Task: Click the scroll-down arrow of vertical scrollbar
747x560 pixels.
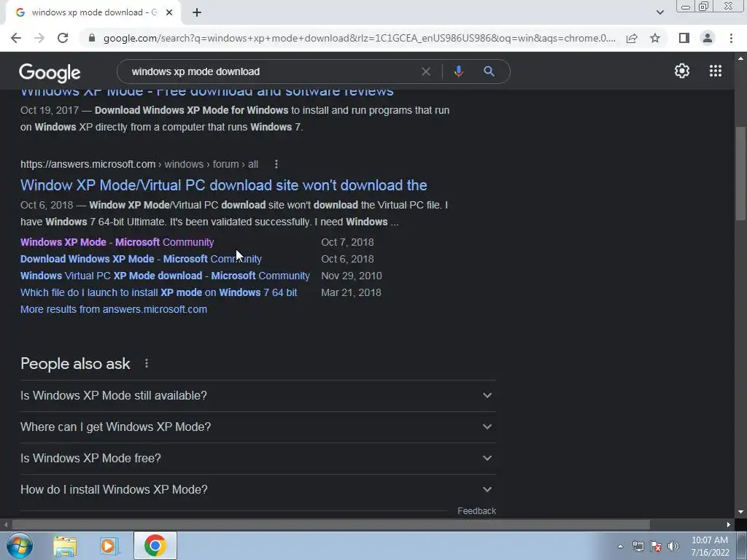Action: (740, 512)
